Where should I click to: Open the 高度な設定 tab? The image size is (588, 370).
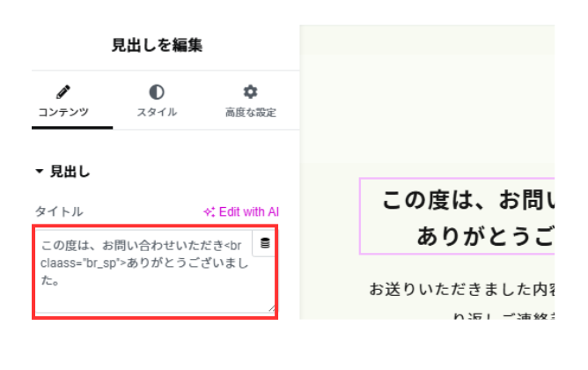click(250, 112)
